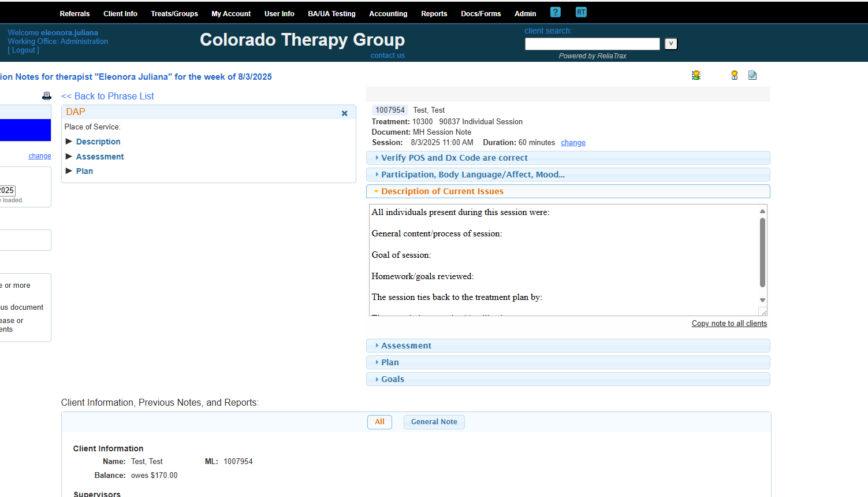Click the session note scrollbar down arrow
The image size is (868, 497).
pyautogui.click(x=762, y=300)
